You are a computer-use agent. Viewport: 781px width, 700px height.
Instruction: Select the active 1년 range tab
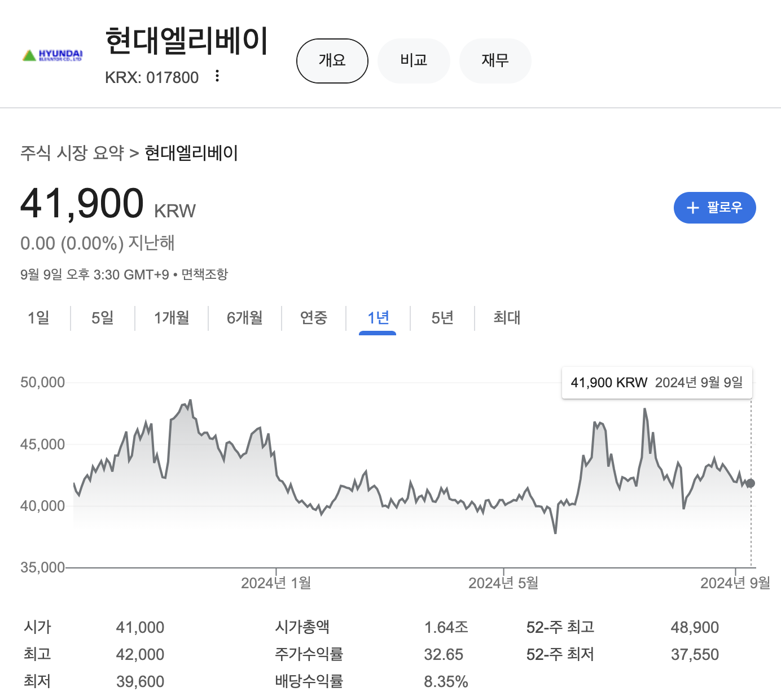[378, 318]
